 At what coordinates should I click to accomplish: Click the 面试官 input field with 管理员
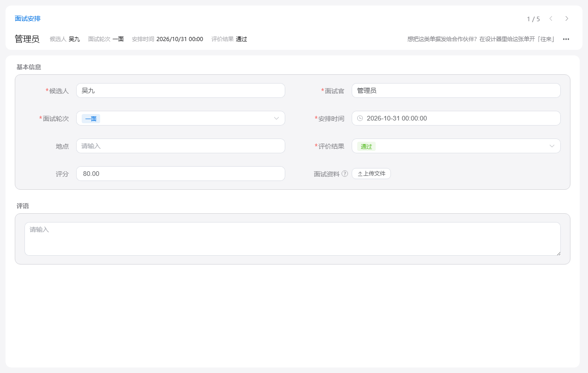[456, 90]
